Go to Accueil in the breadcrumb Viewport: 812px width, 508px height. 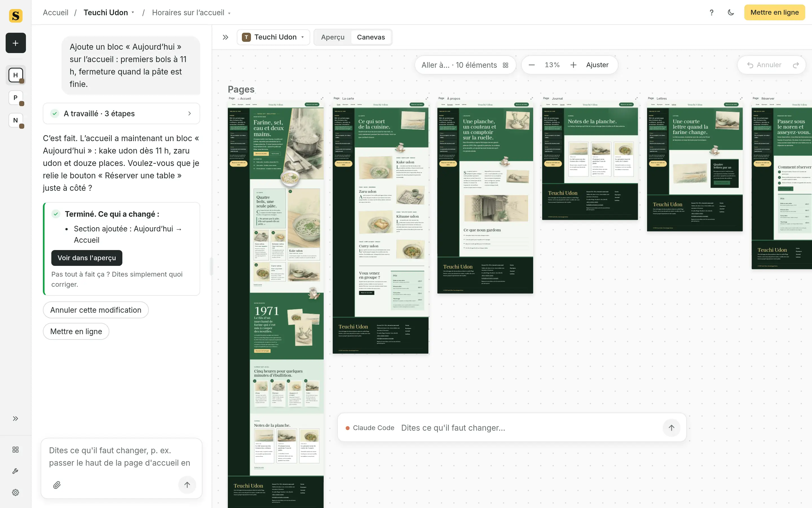tap(56, 12)
